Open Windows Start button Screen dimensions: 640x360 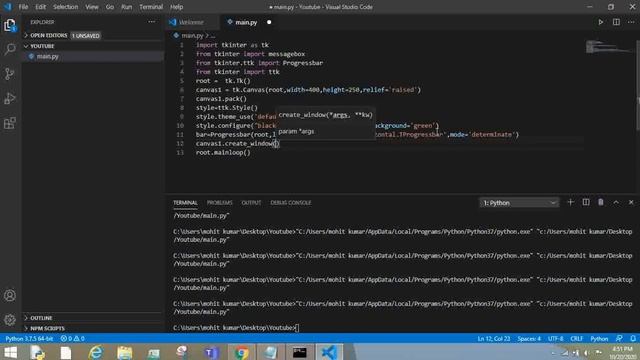(10, 353)
